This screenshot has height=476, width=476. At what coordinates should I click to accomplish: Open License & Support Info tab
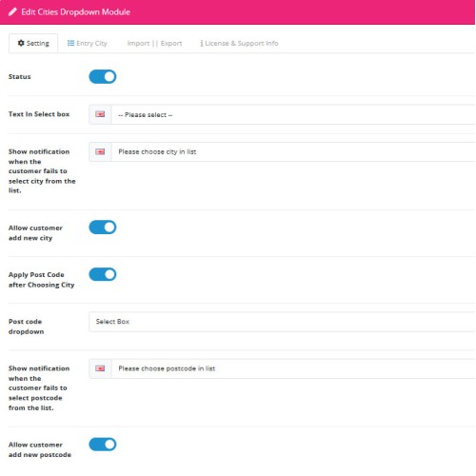[239, 43]
